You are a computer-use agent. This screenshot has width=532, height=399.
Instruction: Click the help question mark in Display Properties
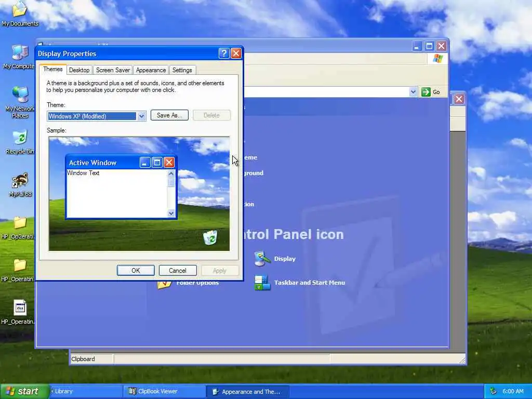pos(223,54)
